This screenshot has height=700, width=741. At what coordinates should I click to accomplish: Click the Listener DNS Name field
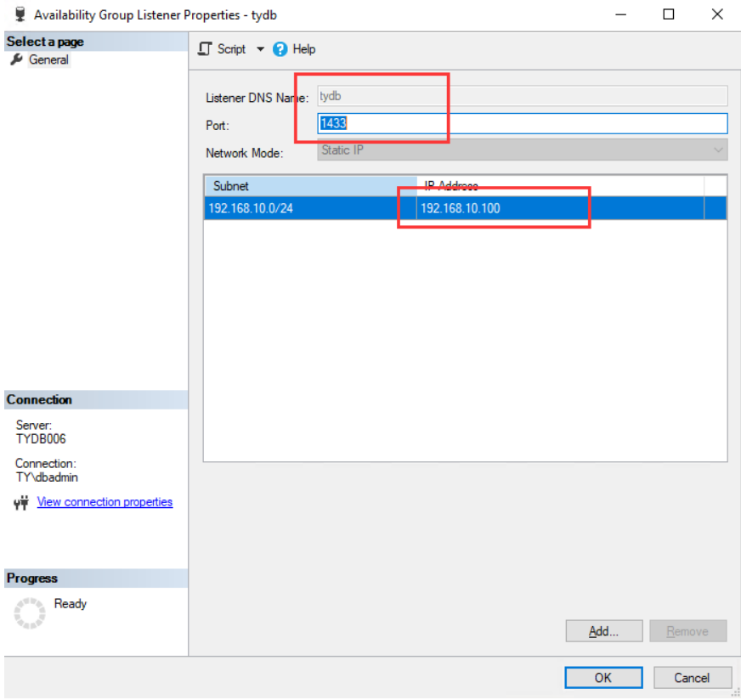[x=523, y=96]
